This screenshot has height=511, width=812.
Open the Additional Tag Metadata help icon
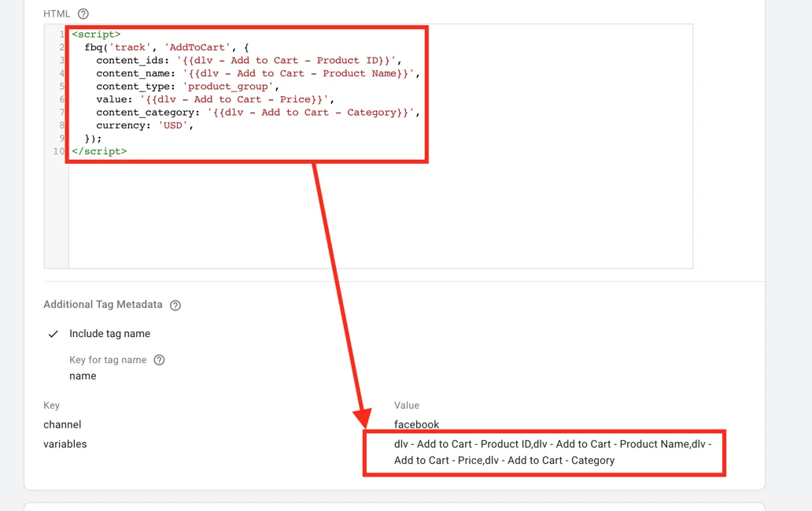[x=175, y=305]
